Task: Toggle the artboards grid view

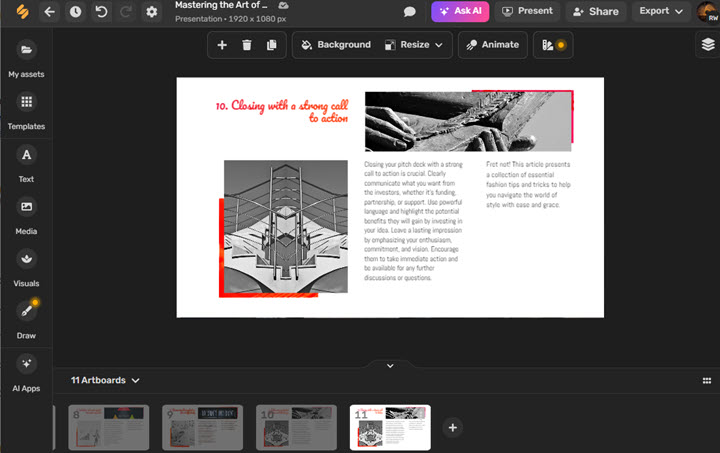Action: tap(706, 381)
